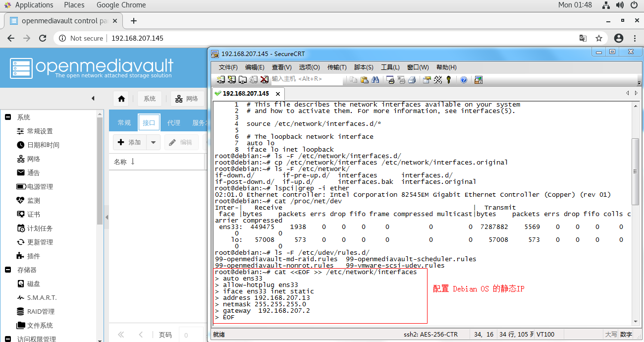Click the Print Screen icon in SecureCRT
This screenshot has width=644, height=342.
(390, 79)
